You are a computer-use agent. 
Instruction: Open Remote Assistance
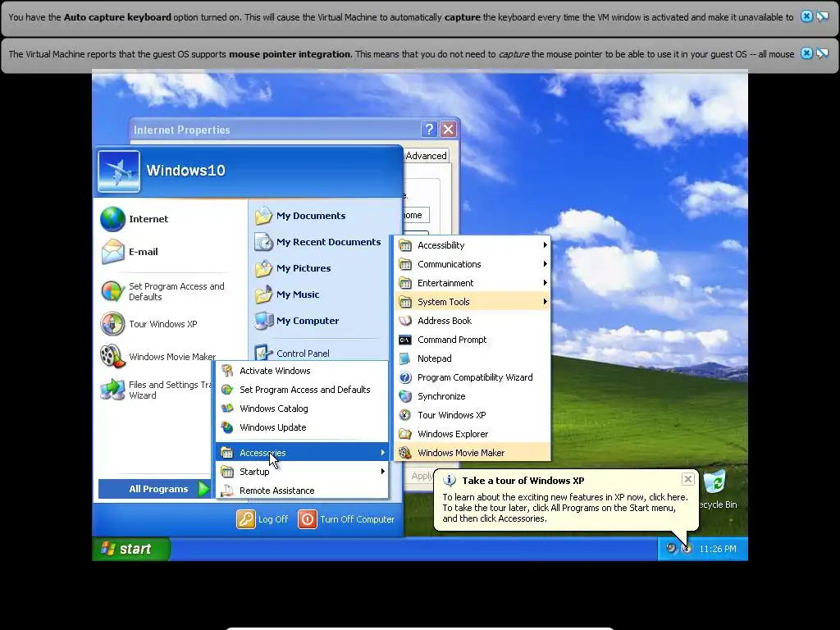point(302,491)
